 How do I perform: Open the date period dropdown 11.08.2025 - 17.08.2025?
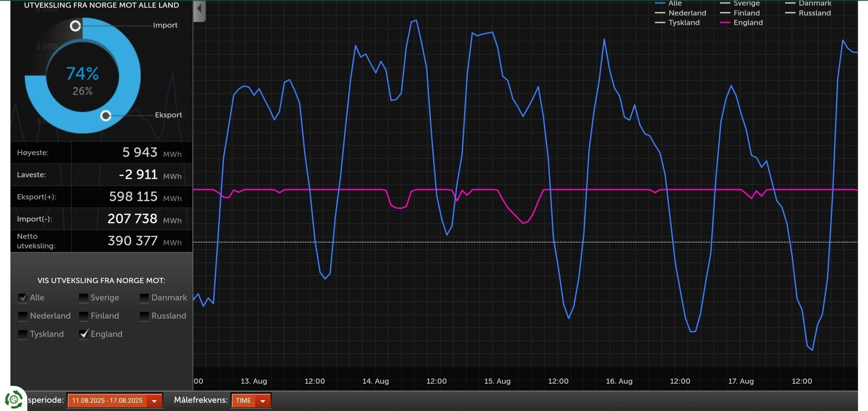coord(115,401)
